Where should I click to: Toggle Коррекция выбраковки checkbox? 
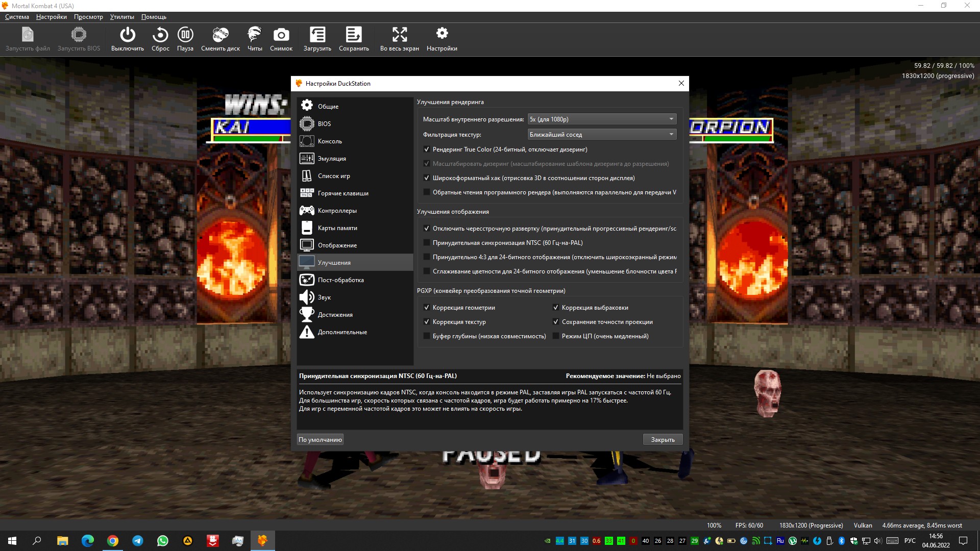[x=556, y=308]
